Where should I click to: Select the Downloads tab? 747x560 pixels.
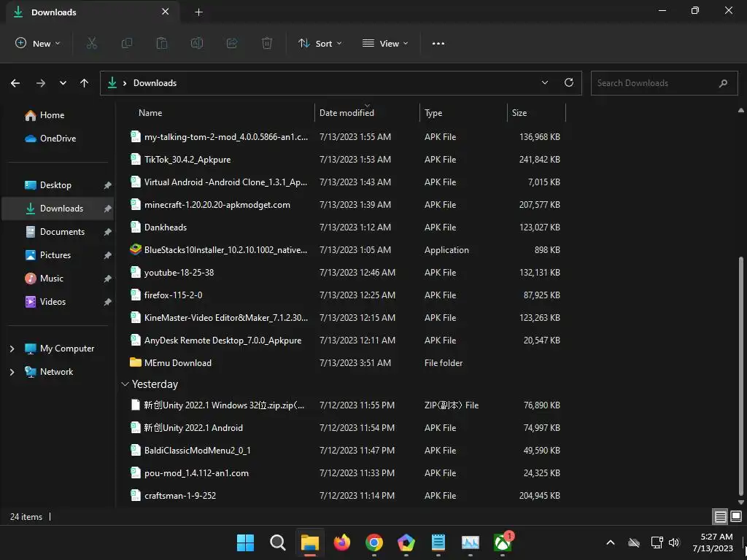point(93,12)
